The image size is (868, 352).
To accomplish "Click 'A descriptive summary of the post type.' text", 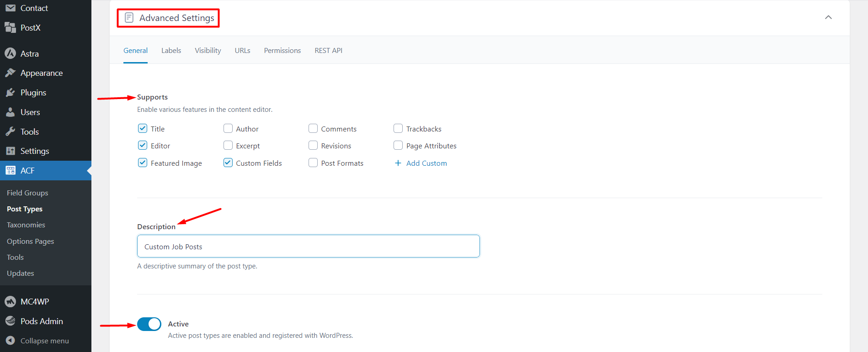I will 197,266.
